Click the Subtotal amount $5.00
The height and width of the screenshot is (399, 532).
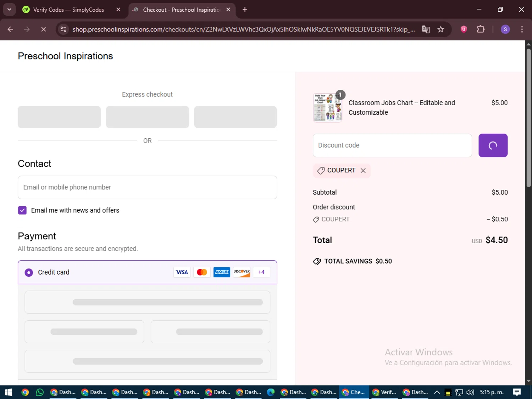click(499, 192)
